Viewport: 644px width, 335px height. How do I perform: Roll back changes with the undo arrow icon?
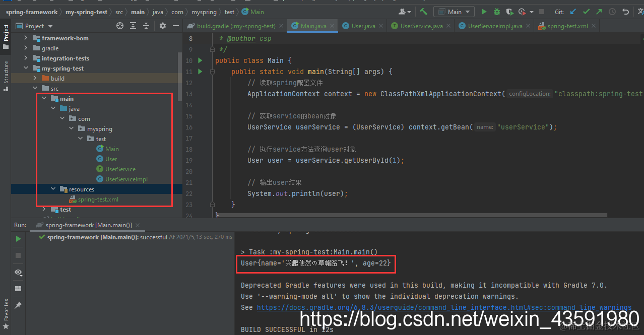625,12
